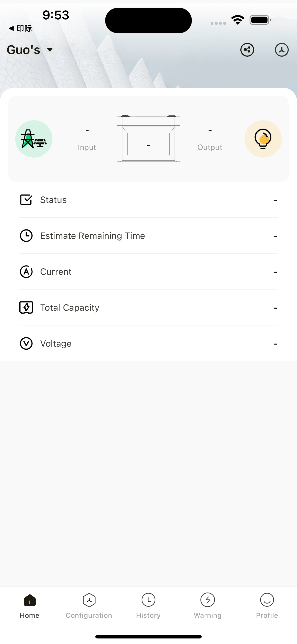This screenshot has height=644, width=297.
Task: Open the Status row
Action: pos(148,200)
